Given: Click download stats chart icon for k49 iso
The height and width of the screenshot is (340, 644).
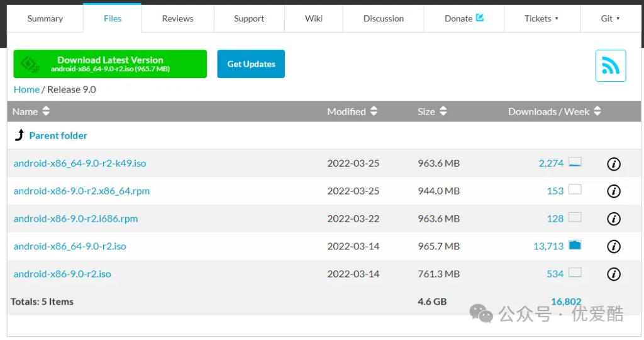Looking at the screenshot, I should [x=574, y=162].
